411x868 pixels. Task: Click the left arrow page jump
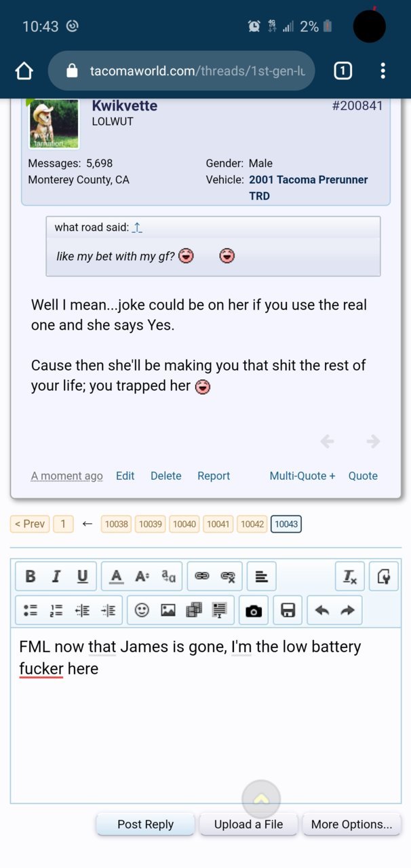(x=87, y=524)
